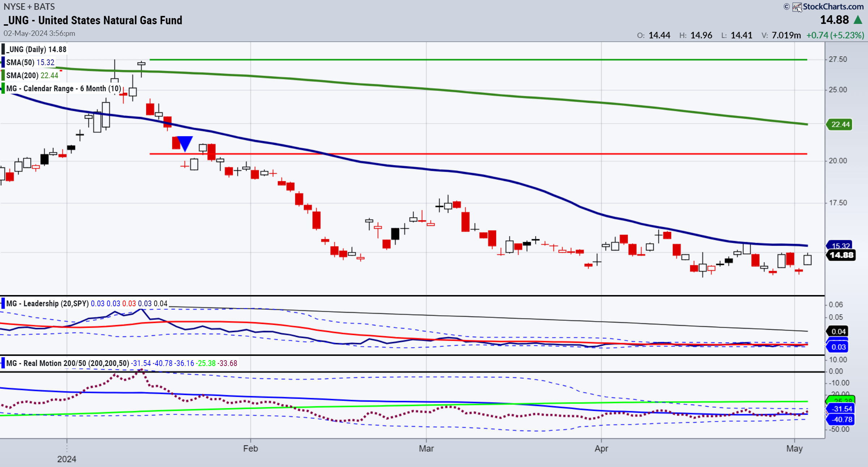The image size is (868, 467).
Task: Click the 20.00 price axis label
Action: 838,161
